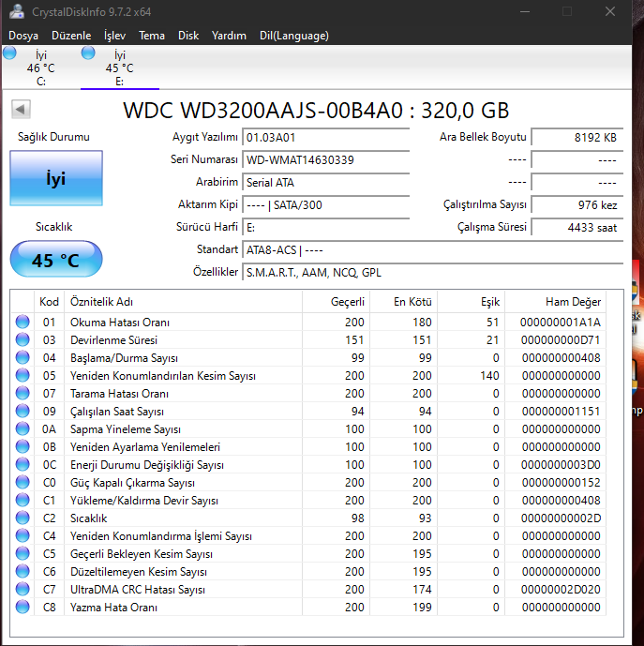Click the İyi health status button
Viewport: 644px width, 646px height.
[56, 178]
